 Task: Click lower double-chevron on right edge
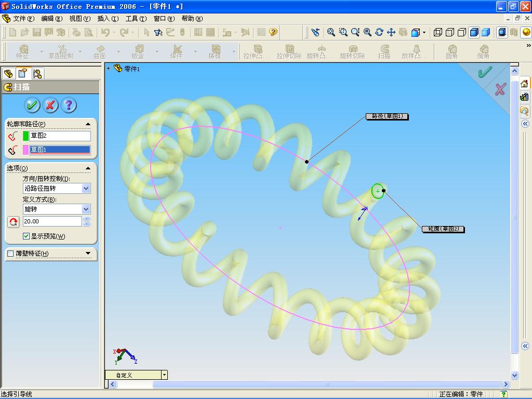coord(525,346)
